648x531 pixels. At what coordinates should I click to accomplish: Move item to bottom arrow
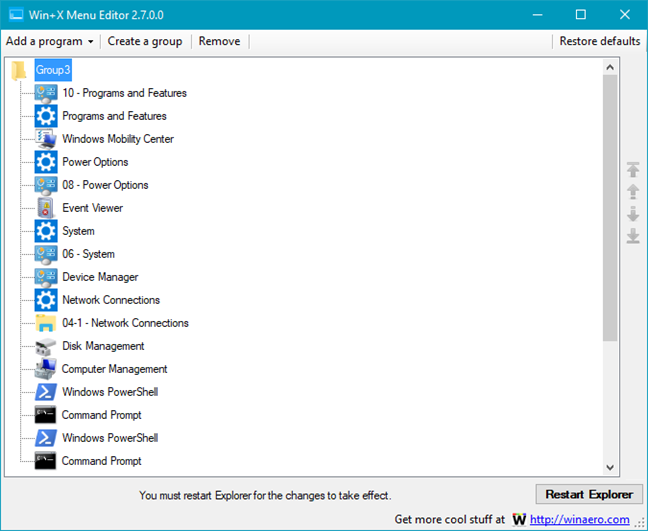point(633,236)
